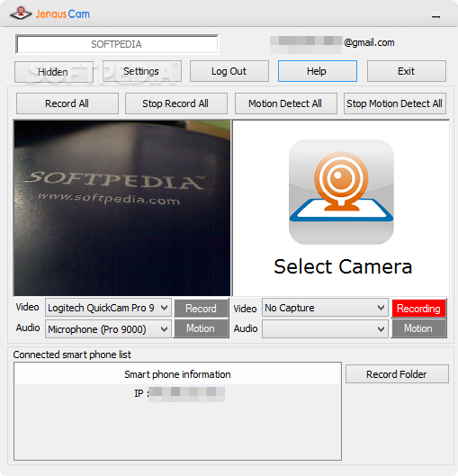Click the Hidden button
458x476 pixels.
(x=54, y=72)
